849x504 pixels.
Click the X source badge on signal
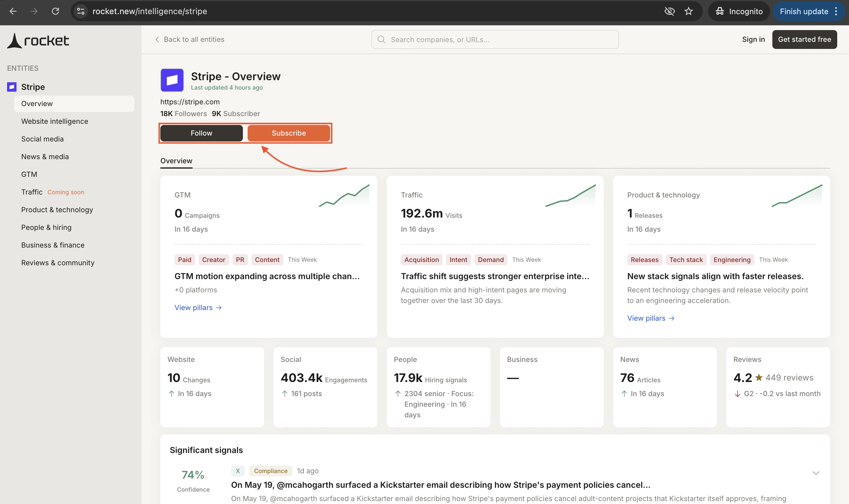pyautogui.click(x=238, y=471)
